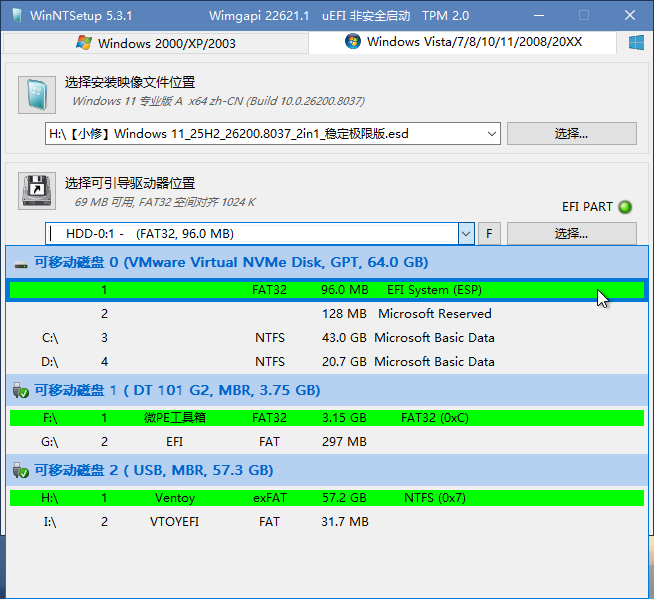Screen dimensions: 654x599
Task: Click the HDD-0:1 FAT32 combo field
Action: pos(252,234)
